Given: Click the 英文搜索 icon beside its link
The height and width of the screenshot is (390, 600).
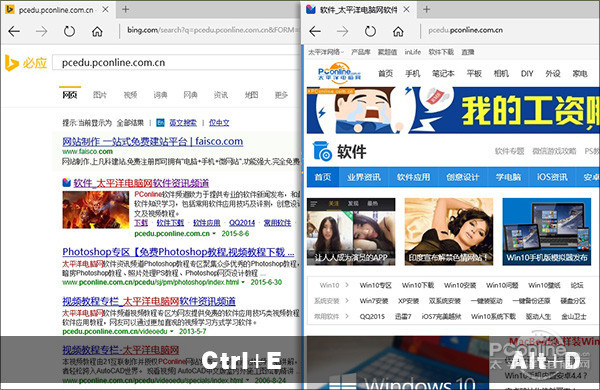Looking at the screenshot, I should [160, 123].
